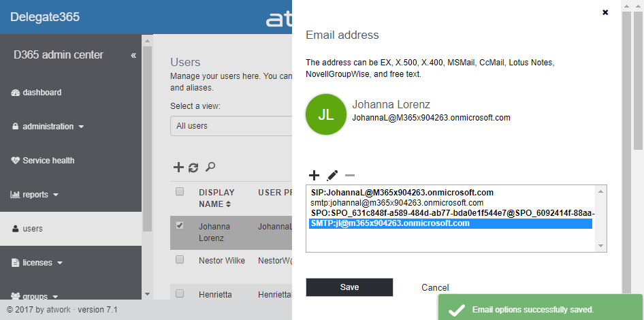Screen dimensions: 644x320
Task: Select the SMTP:jl@m365x904263 primary address
Action: [x=451, y=223]
